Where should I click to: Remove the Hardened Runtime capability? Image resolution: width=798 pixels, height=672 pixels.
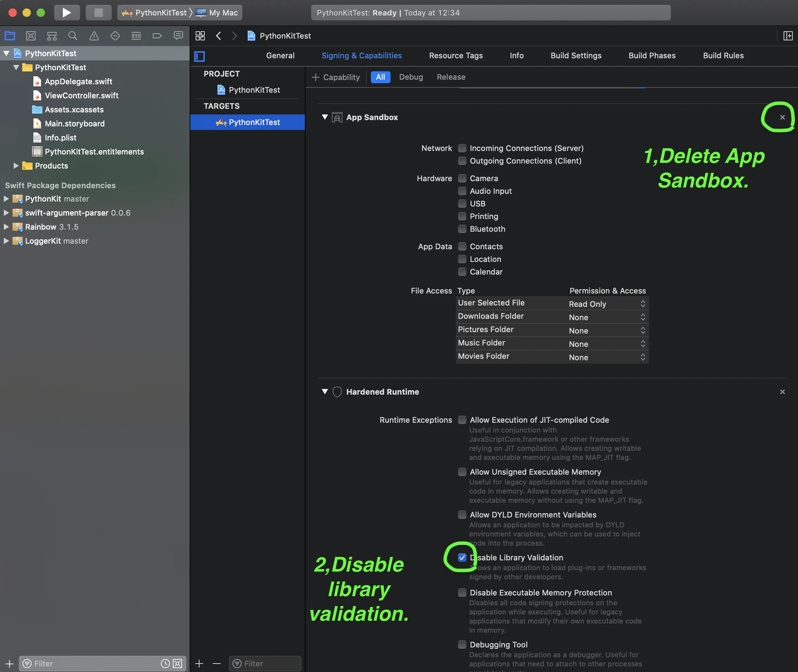click(x=782, y=391)
